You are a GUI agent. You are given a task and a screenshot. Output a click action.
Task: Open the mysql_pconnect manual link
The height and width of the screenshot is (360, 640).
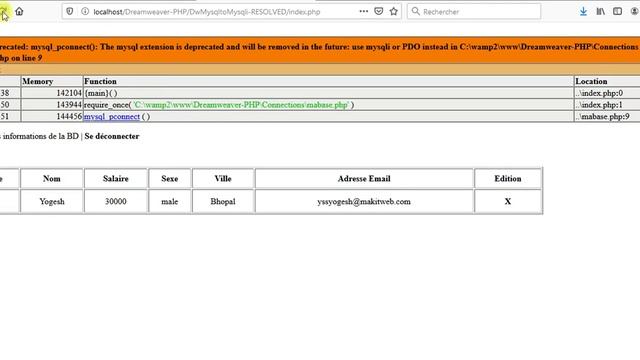112,117
